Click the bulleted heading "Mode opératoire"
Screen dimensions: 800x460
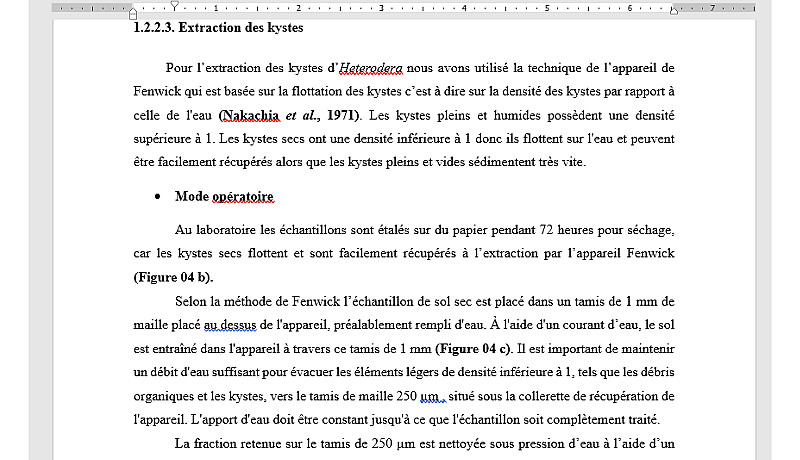(224, 196)
